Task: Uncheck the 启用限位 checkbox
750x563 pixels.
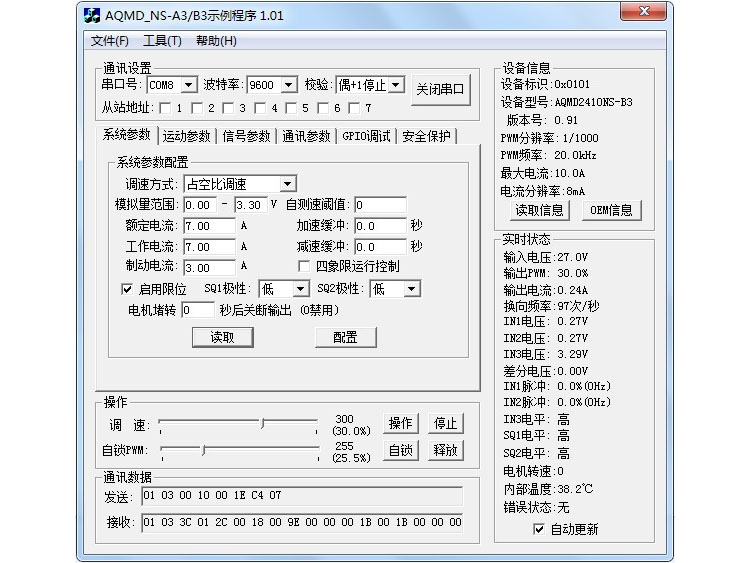Action: [x=127, y=289]
